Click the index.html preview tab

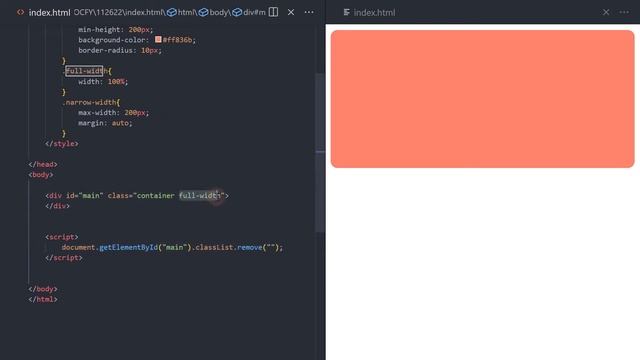[x=374, y=13]
